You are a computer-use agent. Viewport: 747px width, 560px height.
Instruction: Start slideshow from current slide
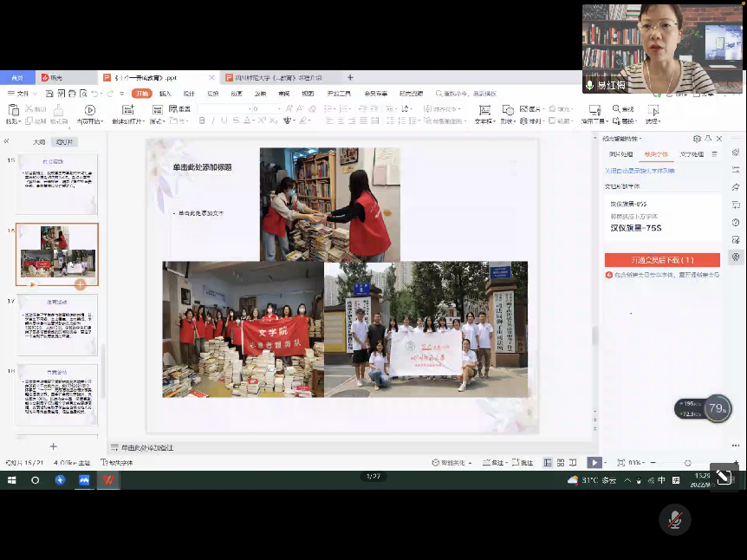pos(89,110)
